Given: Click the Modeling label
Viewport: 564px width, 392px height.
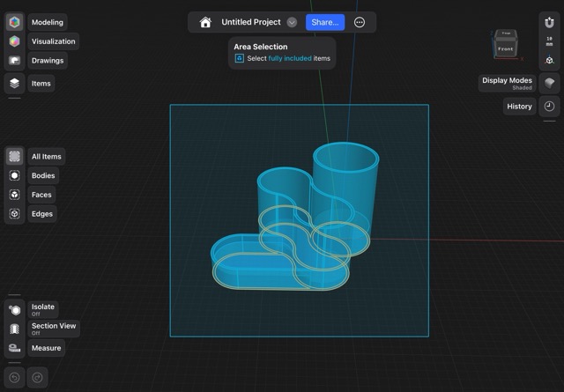Looking at the screenshot, I should pyautogui.click(x=48, y=22).
